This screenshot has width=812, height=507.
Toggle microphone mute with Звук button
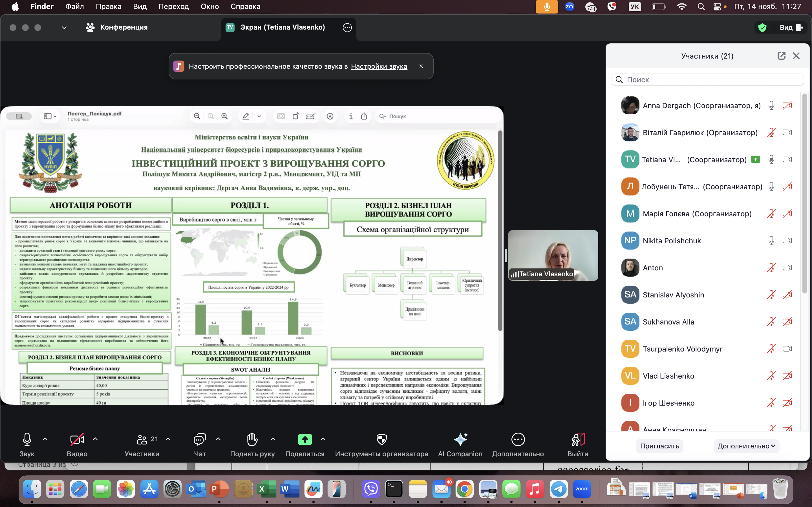click(x=27, y=439)
